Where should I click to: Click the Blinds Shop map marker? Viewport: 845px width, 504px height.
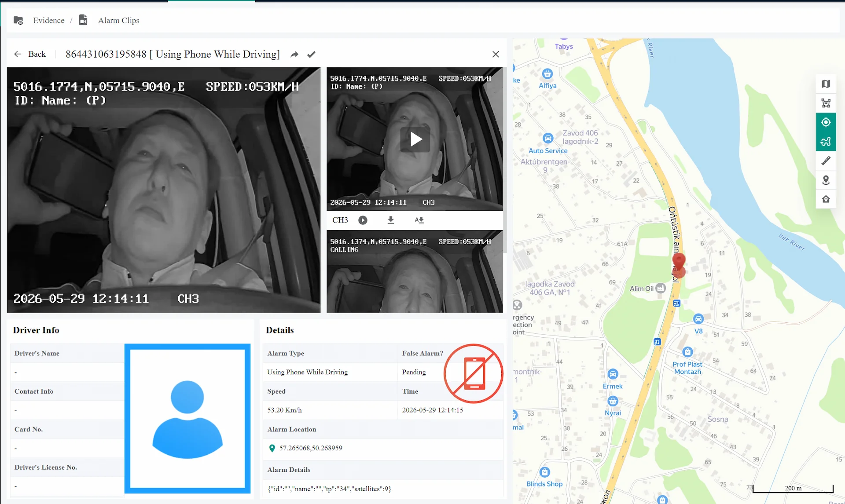click(x=545, y=472)
